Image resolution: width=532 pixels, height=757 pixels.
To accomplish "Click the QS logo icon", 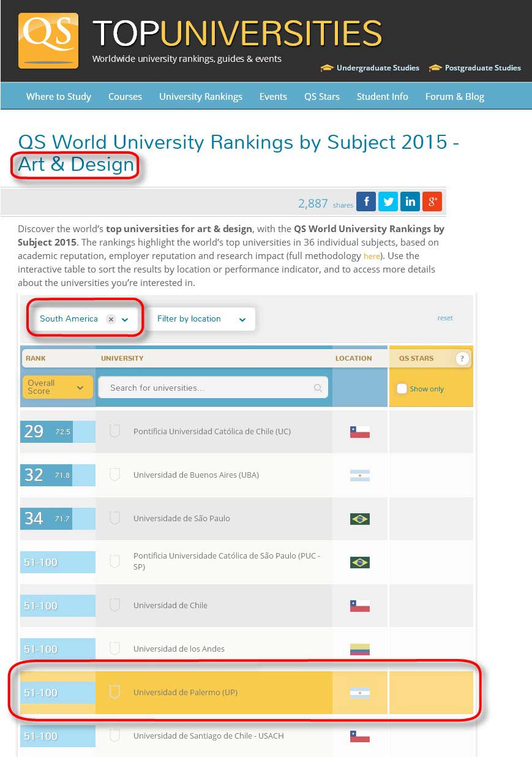I will coord(48,40).
